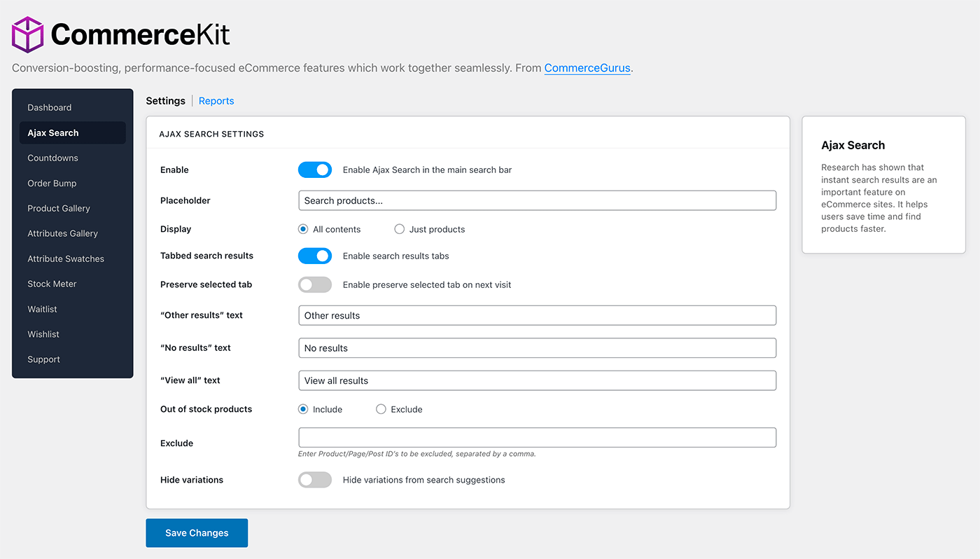Switch to the Reports tab
Viewport: 980px width, 559px height.
coord(216,101)
